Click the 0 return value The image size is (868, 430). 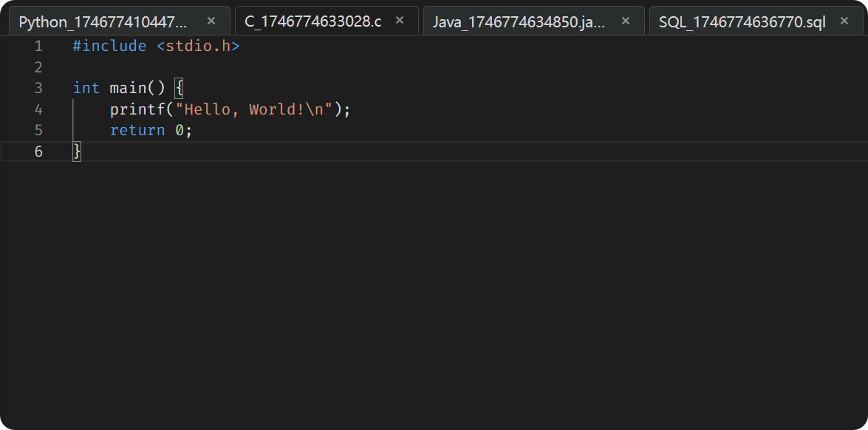(x=180, y=130)
